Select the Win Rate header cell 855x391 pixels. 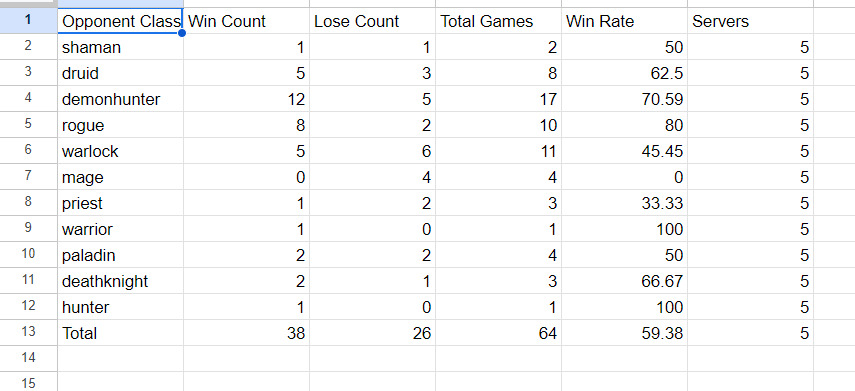pyautogui.click(x=624, y=21)
